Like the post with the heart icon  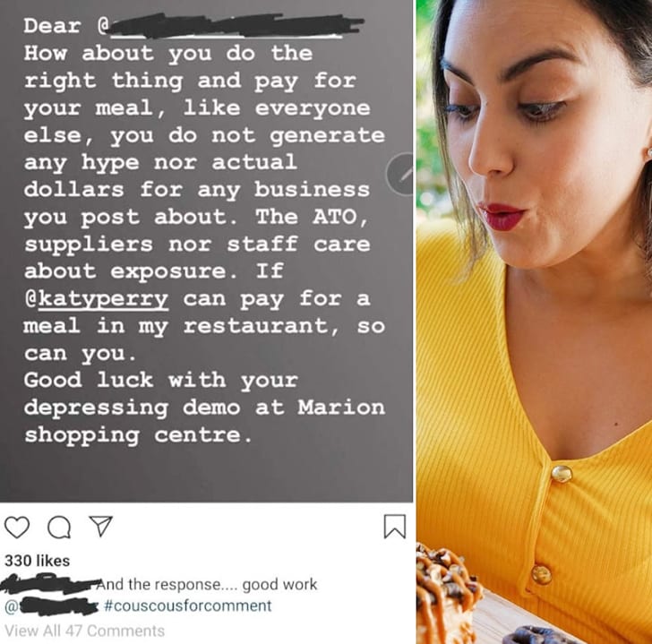pyautogui.click(x=17, y=528)
